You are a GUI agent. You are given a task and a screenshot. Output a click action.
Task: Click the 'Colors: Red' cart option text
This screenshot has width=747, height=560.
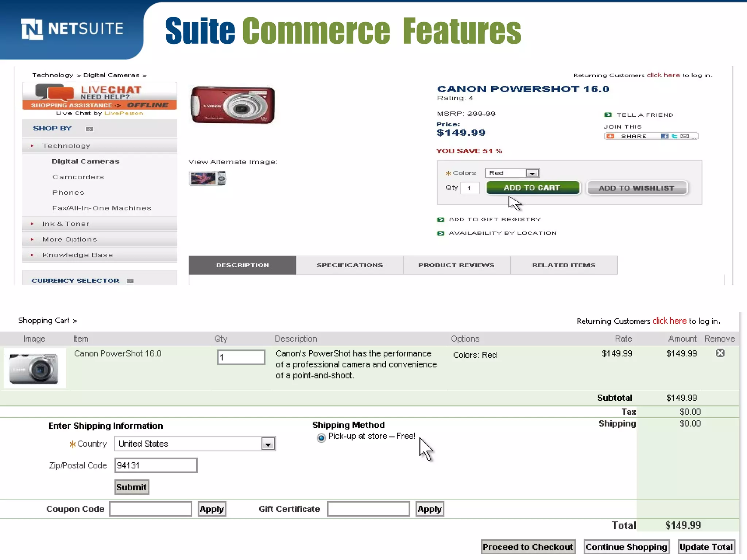click(x=475, y=355)
